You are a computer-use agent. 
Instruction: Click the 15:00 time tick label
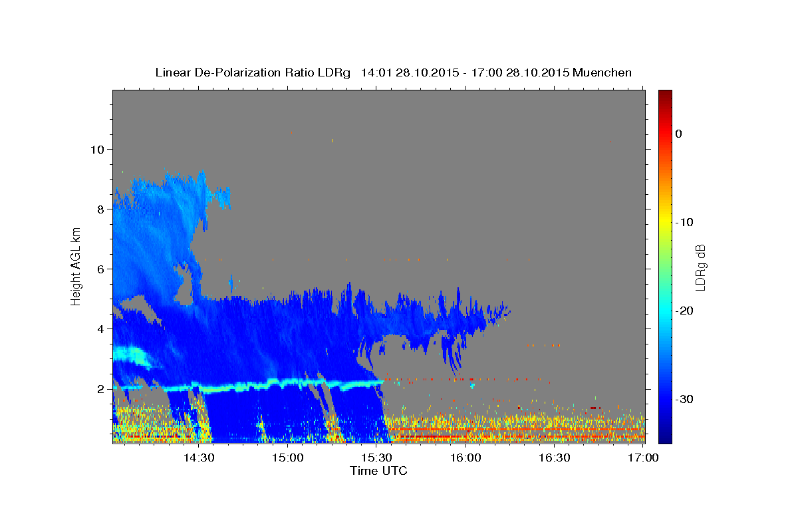pyautogui.click(x=288, y=458)
